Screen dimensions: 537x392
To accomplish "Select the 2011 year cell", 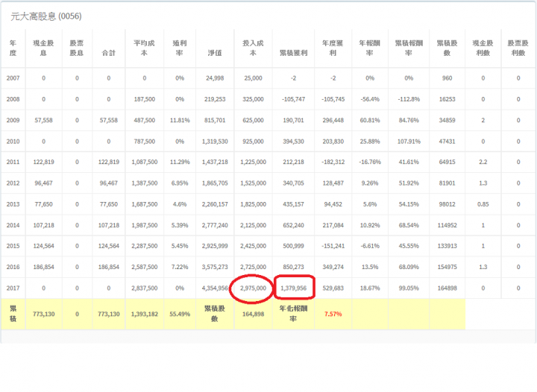I will point(13,162).
